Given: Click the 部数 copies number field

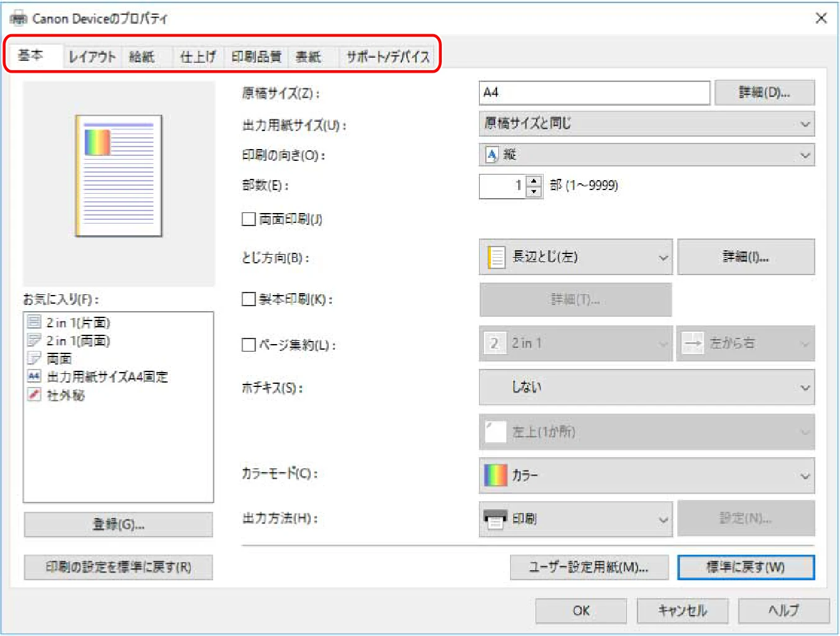Looking at the screenshot, I should (x=502, y=186).
